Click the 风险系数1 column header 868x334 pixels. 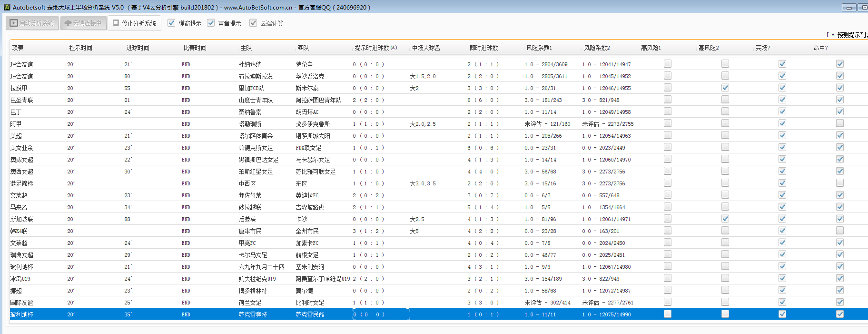point(539,48)
